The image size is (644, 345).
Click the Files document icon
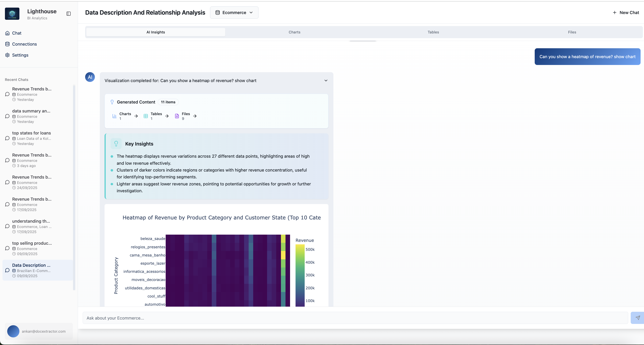coord(177,116)
